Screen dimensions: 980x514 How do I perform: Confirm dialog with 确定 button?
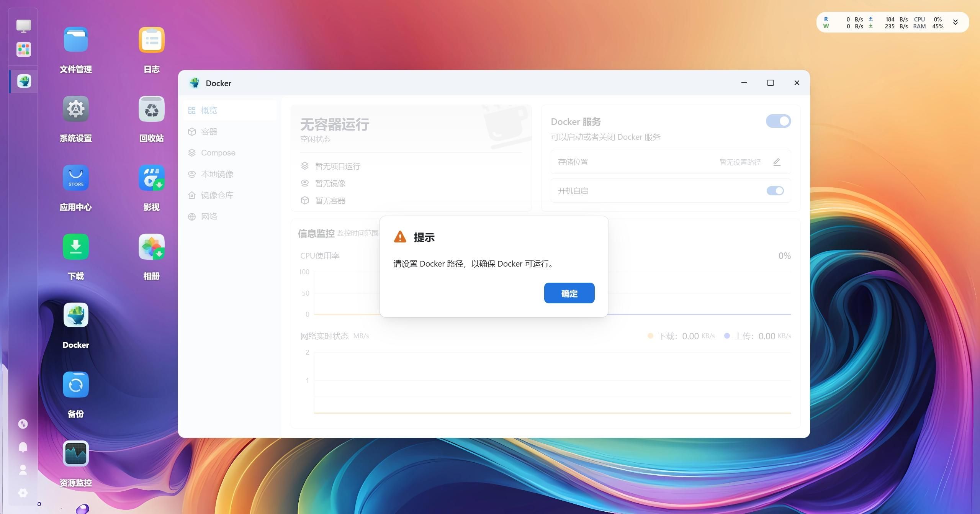point(569,293)
